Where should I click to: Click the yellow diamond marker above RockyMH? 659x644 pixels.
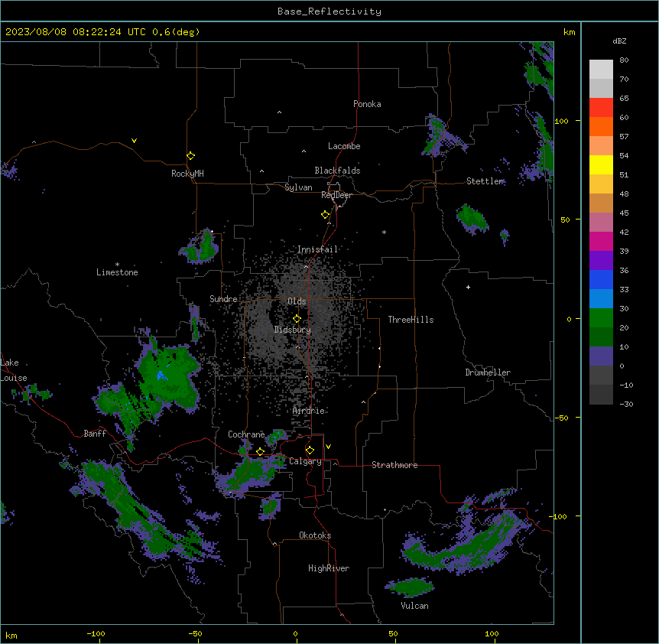tap(191, 156)
